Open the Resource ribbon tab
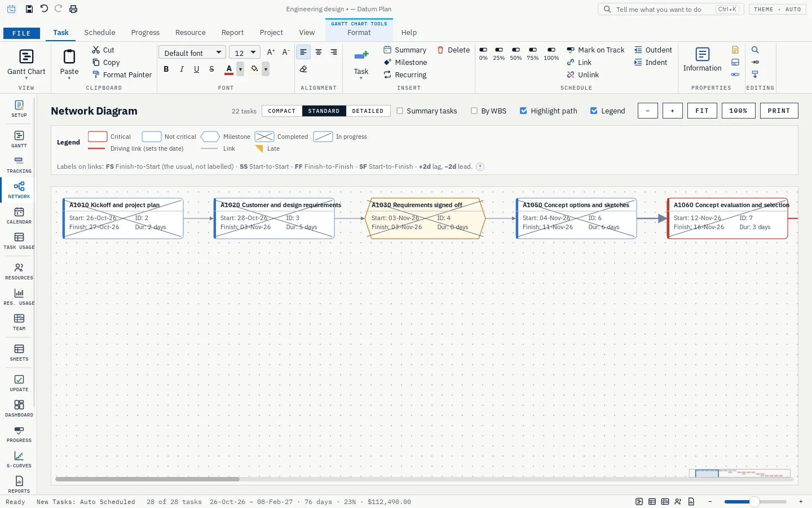 (191, 33)
